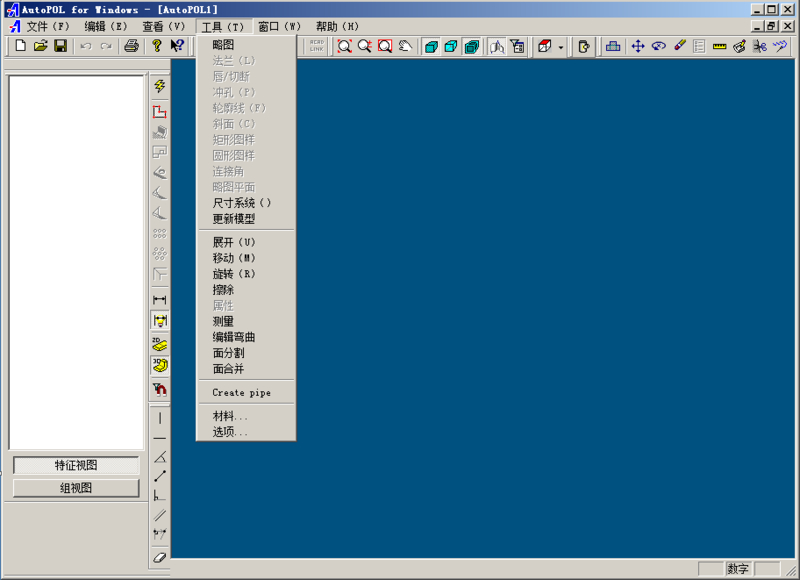
Task: Toggle the 3D view mode icon
Action: tap(159, 366)
